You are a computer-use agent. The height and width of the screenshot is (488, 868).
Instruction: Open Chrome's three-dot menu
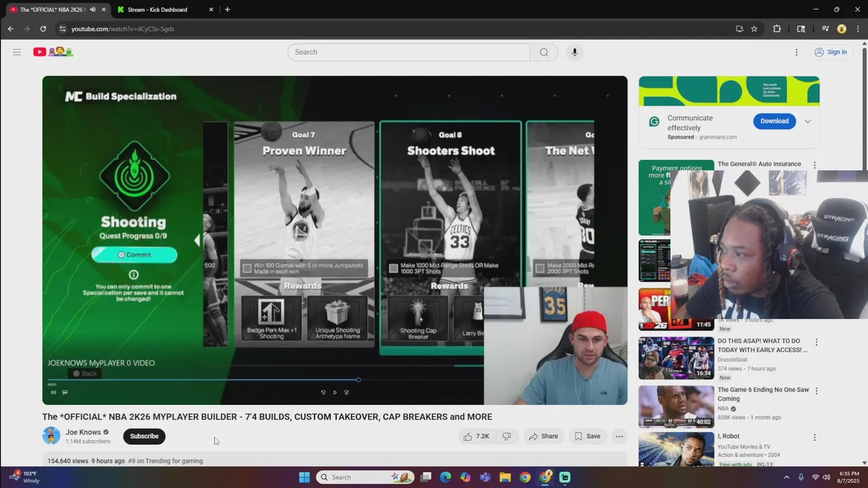point(858,29)
